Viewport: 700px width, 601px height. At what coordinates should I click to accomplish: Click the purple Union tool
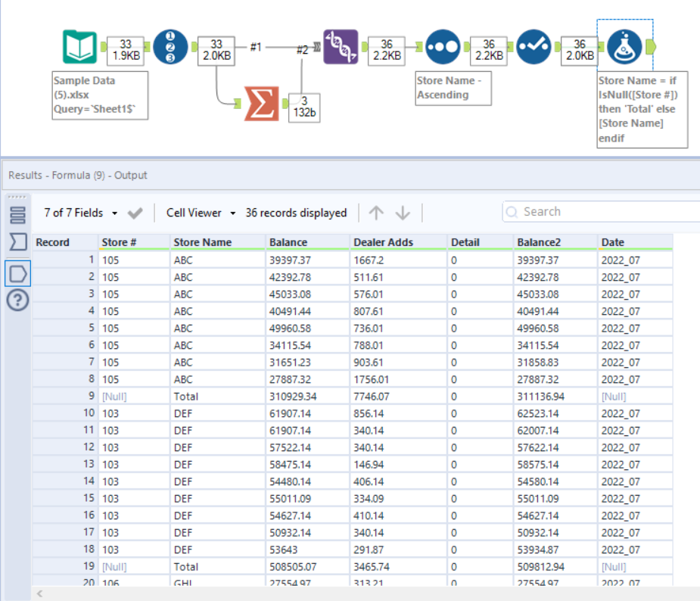[x=341, y=47]
